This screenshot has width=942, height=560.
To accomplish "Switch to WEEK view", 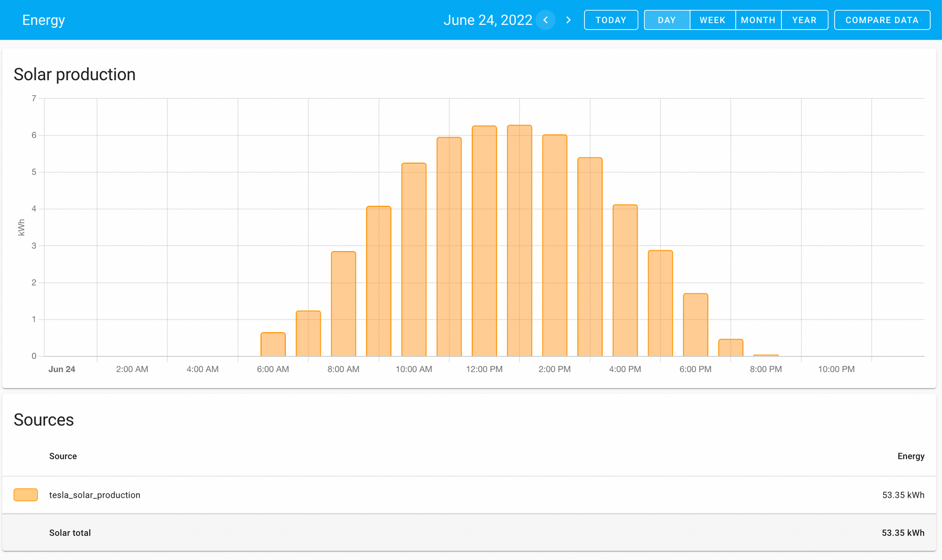I will pyautogui.click(x=712, y=20).
